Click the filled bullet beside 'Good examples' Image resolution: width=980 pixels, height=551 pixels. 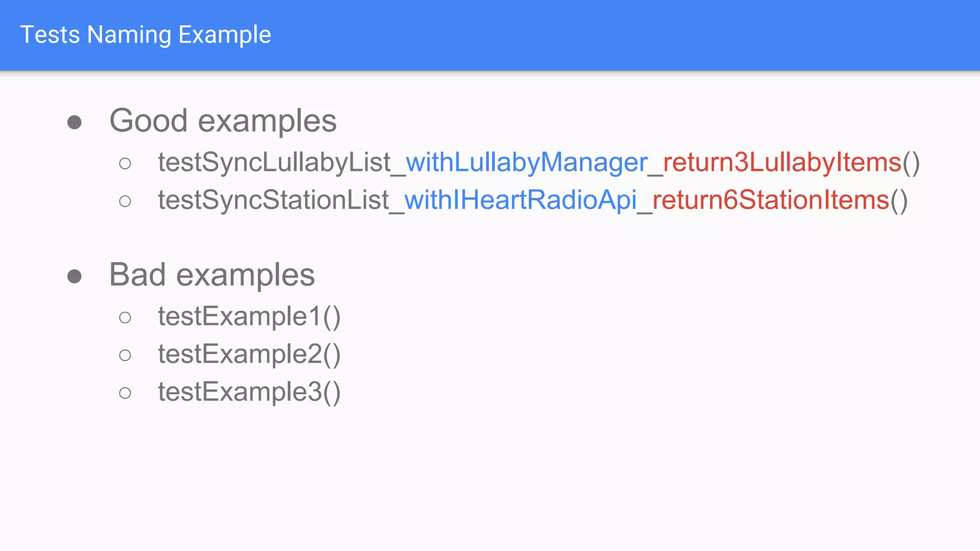pos(74,122)
